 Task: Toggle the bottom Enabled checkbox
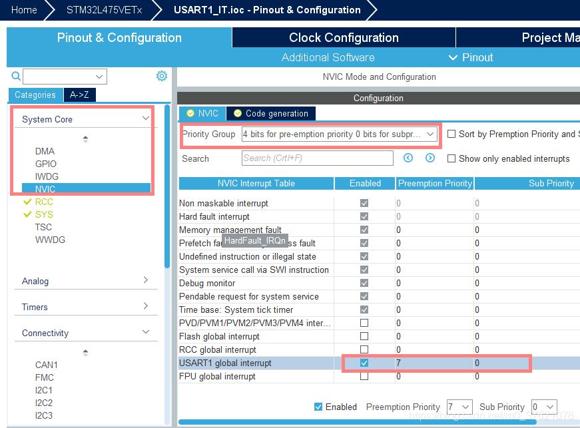click(x=318, y=407)
